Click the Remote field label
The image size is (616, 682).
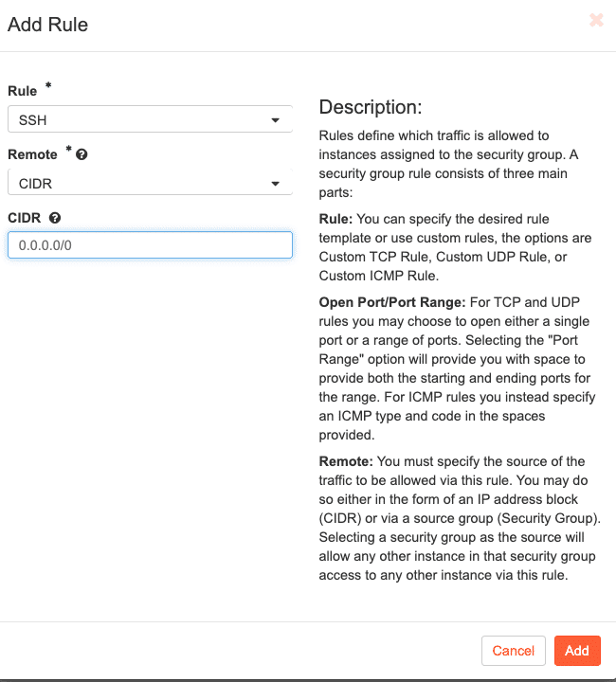33,154
